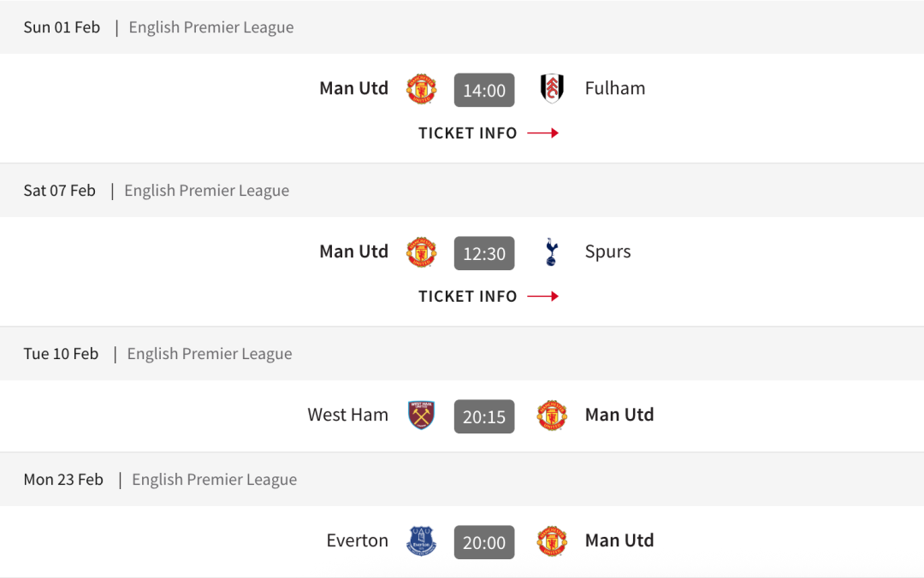The image size is (924, 578).
Task: Click Man Utd crest in West Ham fixture
Action: (552, 416)
